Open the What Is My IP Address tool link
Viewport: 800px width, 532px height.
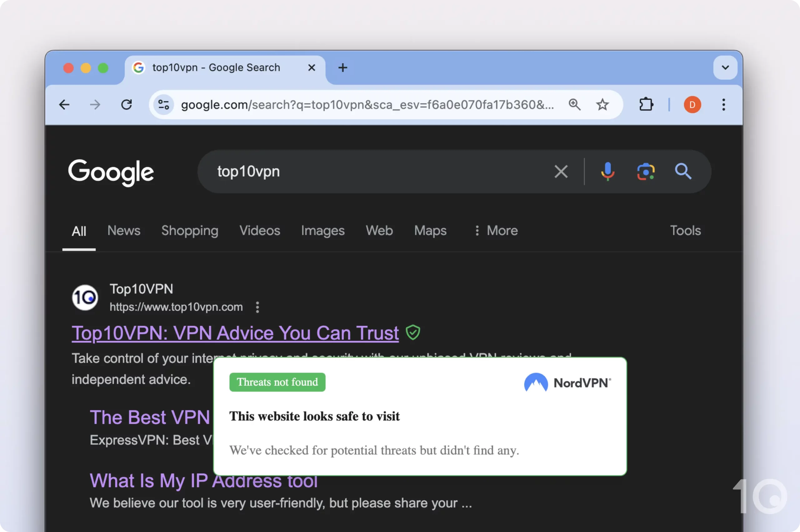click(204, 480)
